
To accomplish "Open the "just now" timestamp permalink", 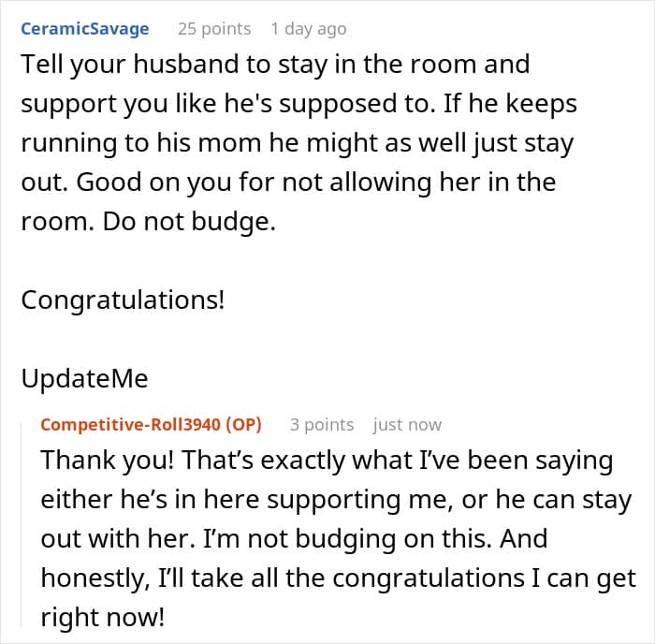I will coord(407,425).
